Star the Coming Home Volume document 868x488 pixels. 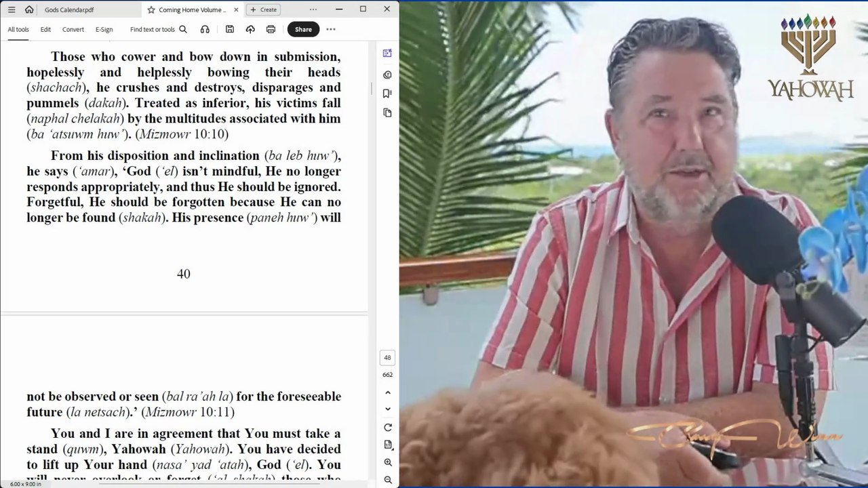pos(151,9)
